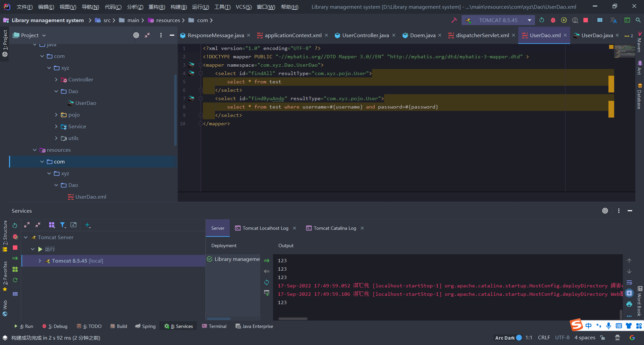This screenshot has height=345, width=644.
Task: Select UserDao.xml in the project tree
Action: pyautogui.click(x=91, y=197)
